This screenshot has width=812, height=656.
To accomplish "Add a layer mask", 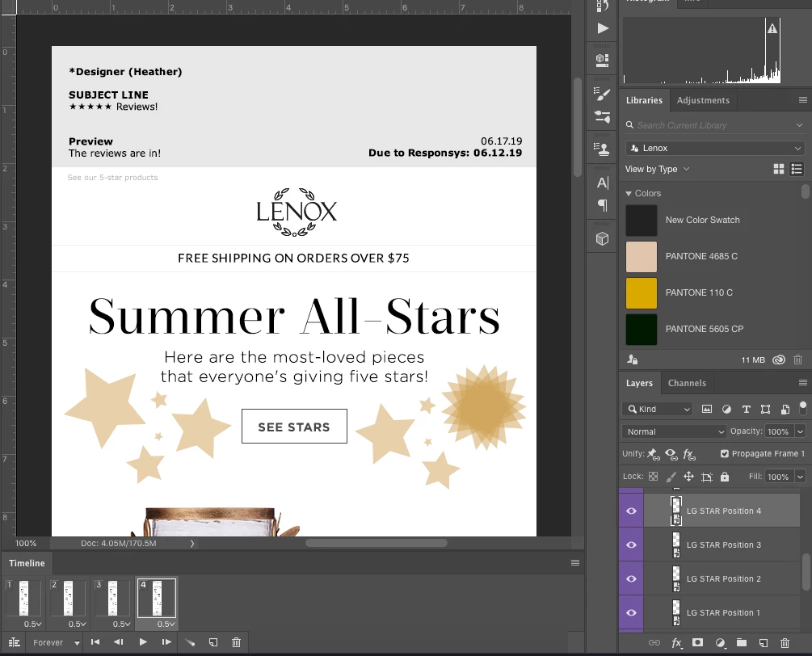I will [697, 642].
